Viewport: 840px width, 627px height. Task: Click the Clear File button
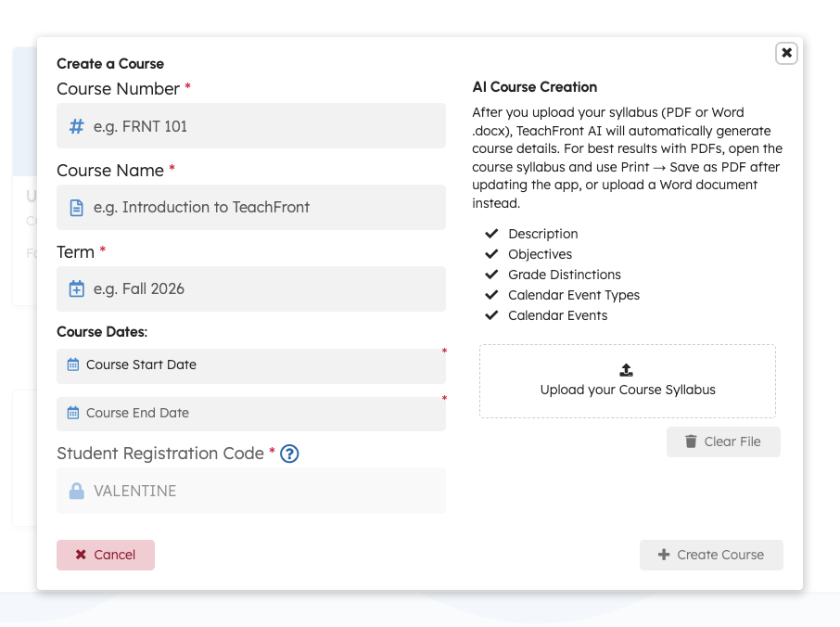click(723, 441)
